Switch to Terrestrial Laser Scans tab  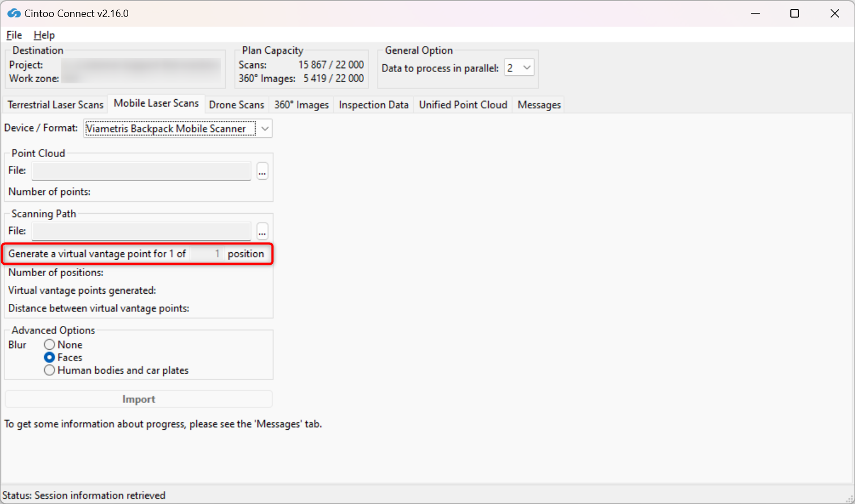[56, 105]
